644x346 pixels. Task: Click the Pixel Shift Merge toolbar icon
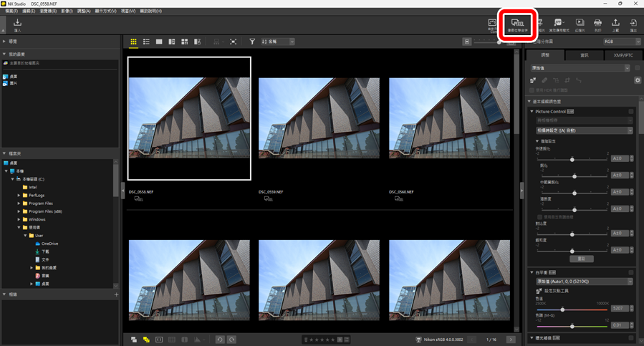coord(518,25)
